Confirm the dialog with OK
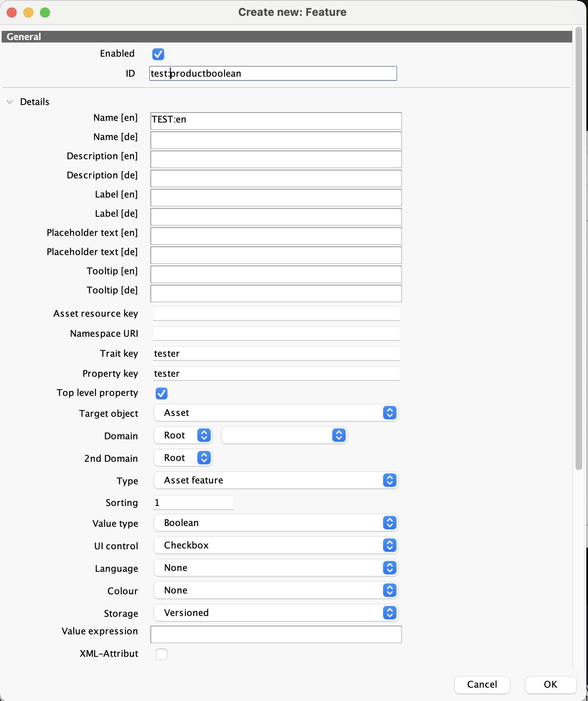This screenshot has height=701, width=588. tap(550, 685)
